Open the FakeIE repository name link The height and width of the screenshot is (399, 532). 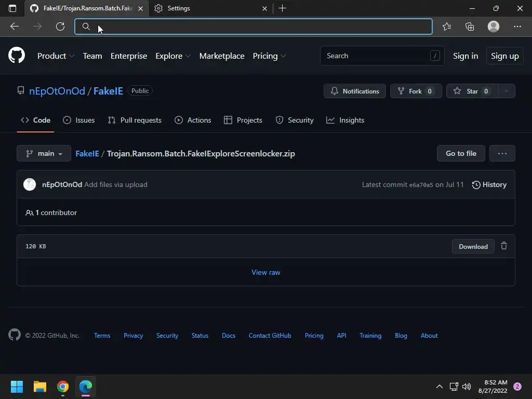(x=108, y=91)
